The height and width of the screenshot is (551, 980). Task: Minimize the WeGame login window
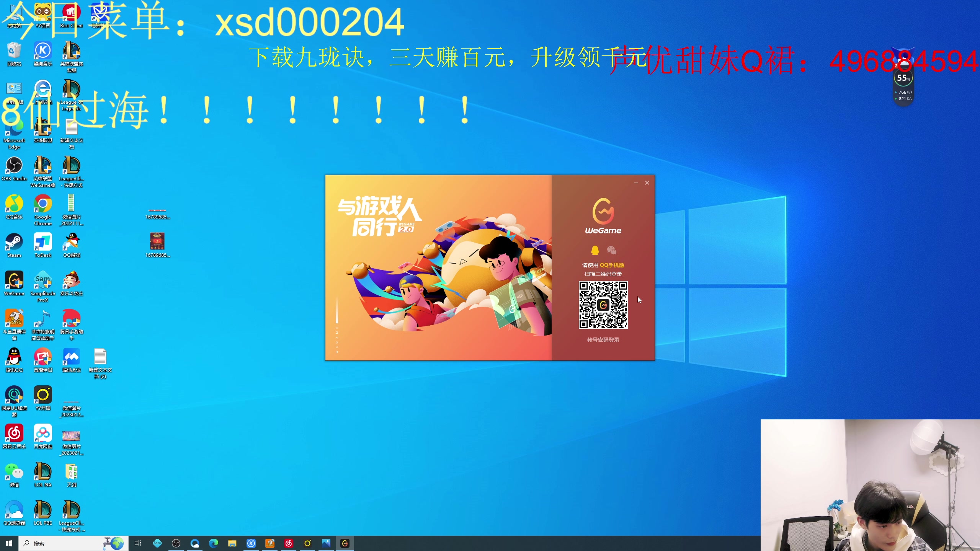636,183
